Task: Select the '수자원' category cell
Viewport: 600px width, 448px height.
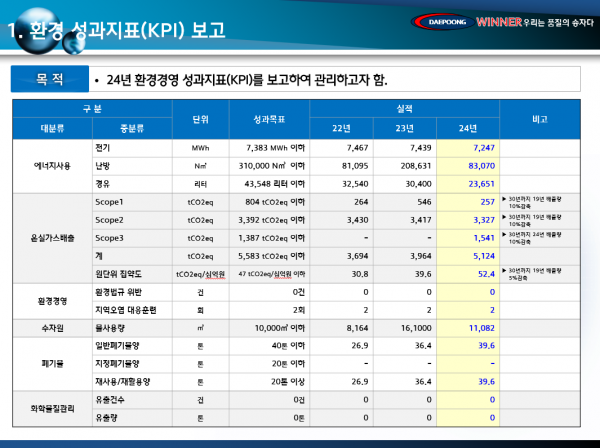Action: tap(52, 328)
